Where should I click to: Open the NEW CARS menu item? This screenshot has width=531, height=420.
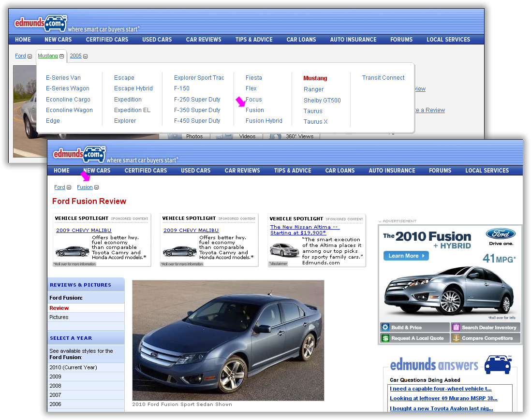point(96,170)
